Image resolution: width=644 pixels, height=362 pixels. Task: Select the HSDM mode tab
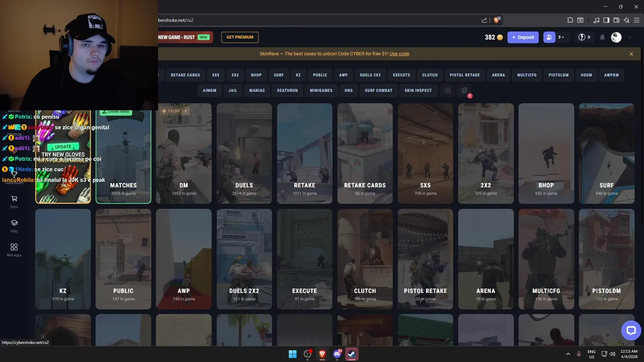(586, 75)
